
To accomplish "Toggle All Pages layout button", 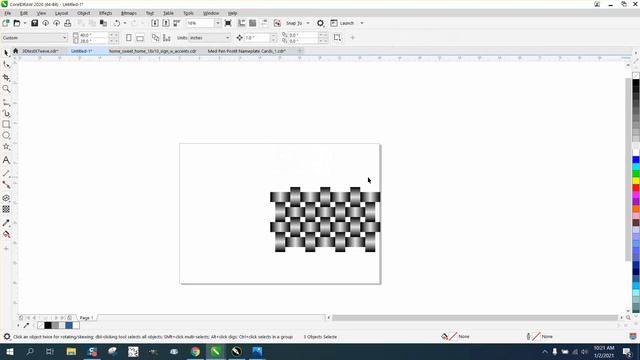I will (x=155, y=38).
